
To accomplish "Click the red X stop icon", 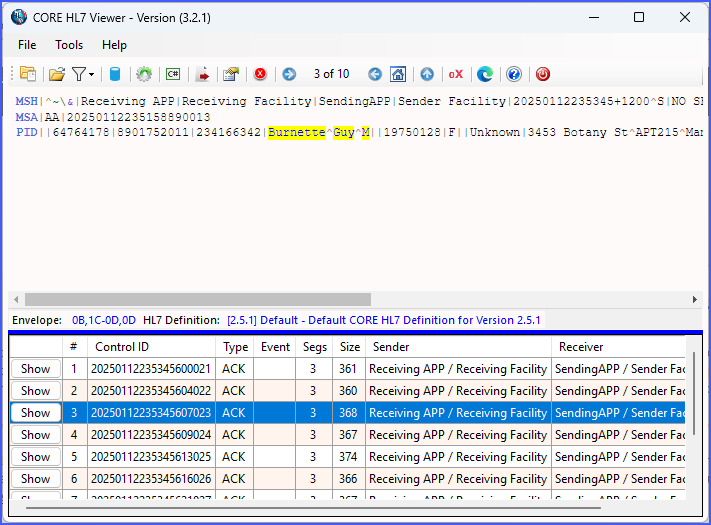I will (x=260, y=73).
